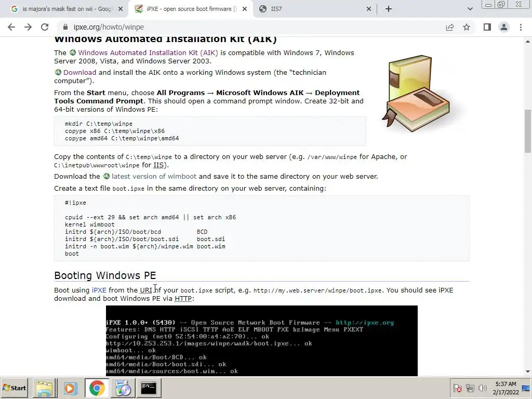Click the iPXE boot terminal screenshot

pos(262,341)
